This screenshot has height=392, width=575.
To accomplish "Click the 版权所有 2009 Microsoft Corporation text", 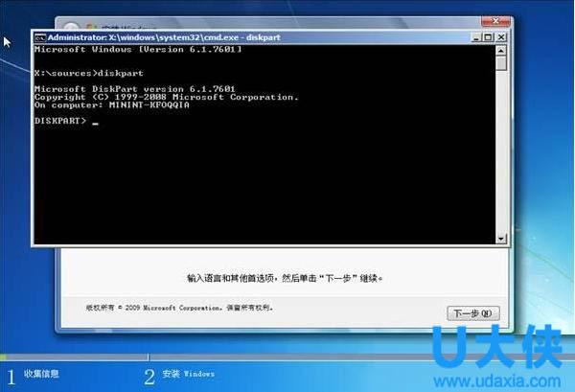I will pyautogui.click(x=179, y=308).
